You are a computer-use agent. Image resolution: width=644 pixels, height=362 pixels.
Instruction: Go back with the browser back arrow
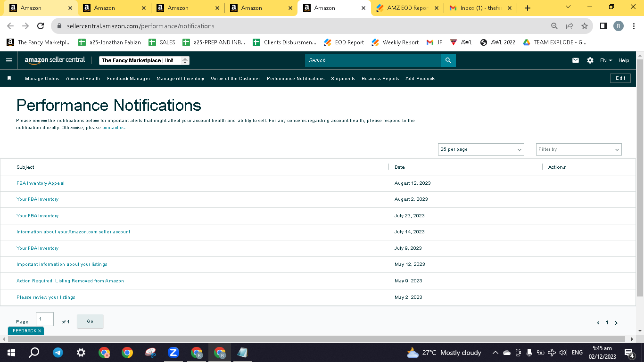(10, 26)
